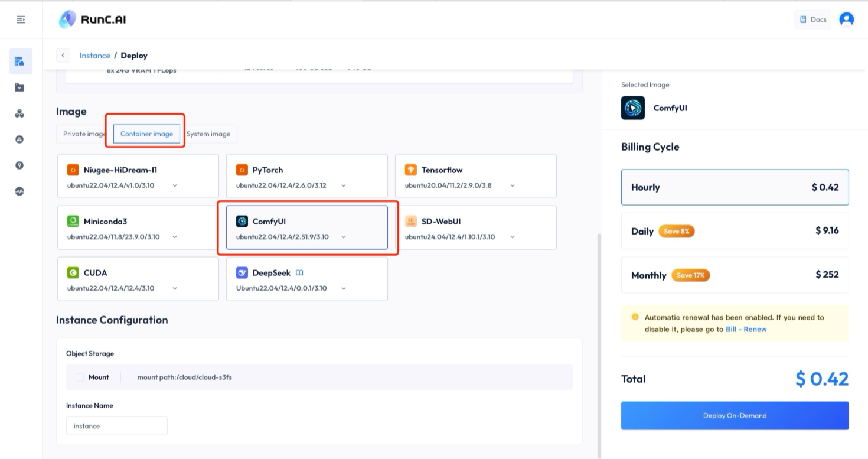
Task: Click the RunC.AI logo
Action: click(92, 19)
